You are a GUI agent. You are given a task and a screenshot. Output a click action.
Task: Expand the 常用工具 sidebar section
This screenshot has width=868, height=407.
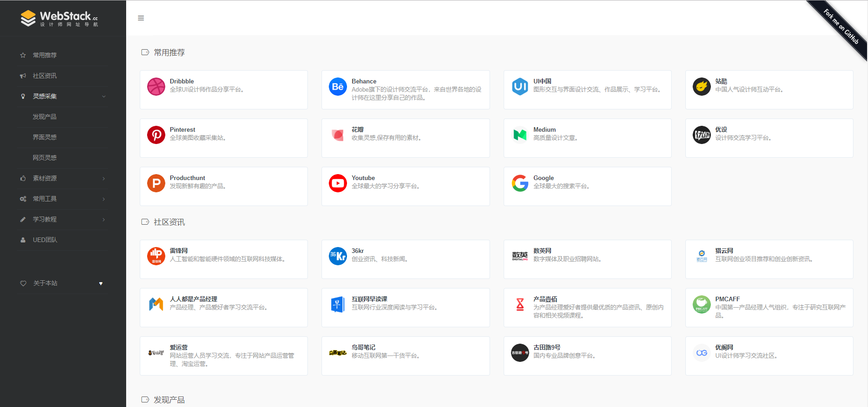pyautogui.click(x=63, y=199)
